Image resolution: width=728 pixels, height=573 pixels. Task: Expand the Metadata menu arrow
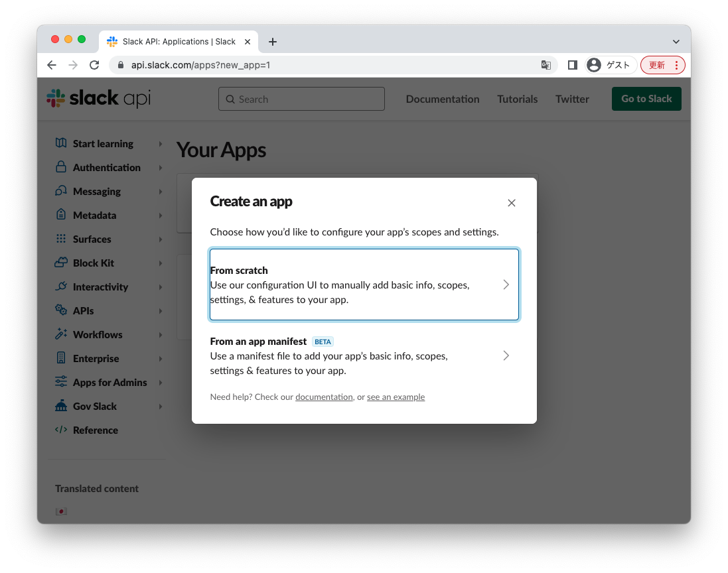(x=160, y=216)
